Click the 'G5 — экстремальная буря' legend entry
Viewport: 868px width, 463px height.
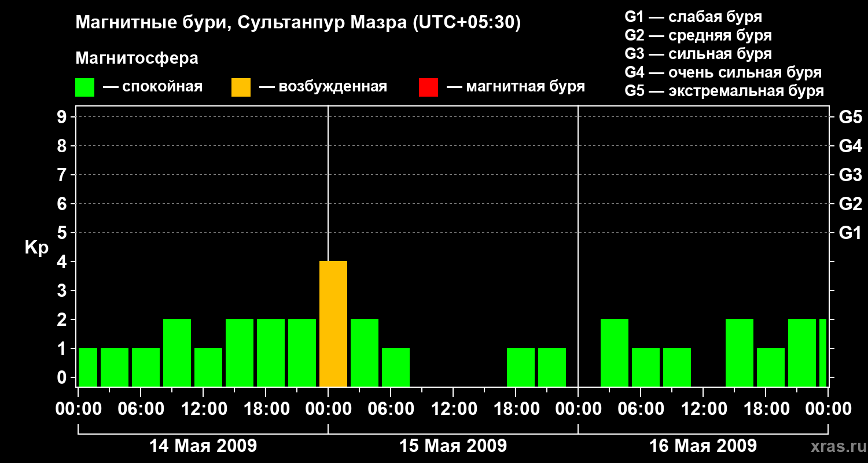point(724,91)
